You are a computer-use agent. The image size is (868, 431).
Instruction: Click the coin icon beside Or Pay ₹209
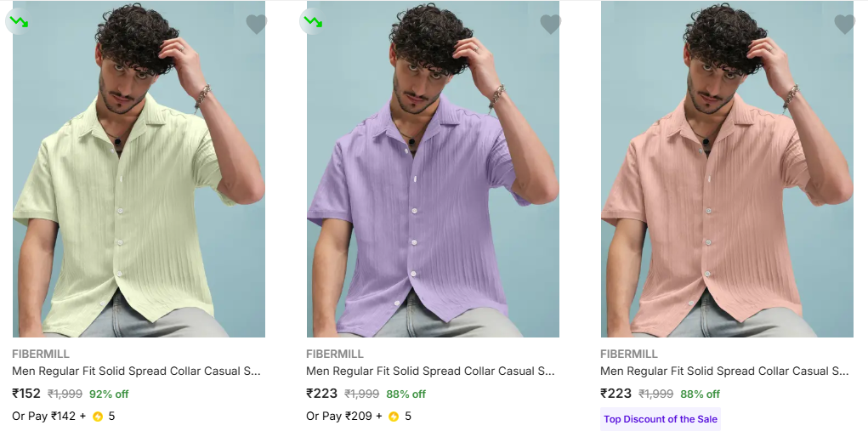[394, 417]
